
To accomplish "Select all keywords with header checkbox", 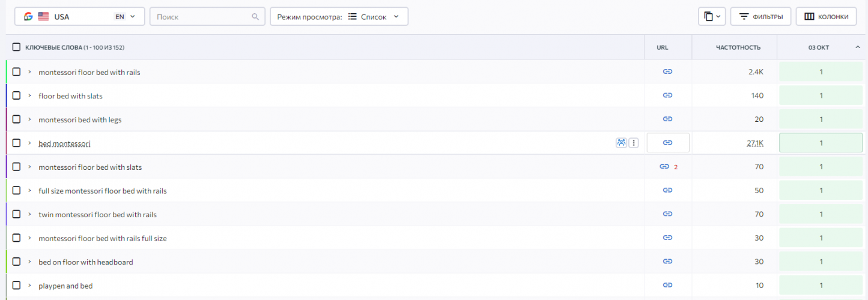I will click(x=16, y=47).
